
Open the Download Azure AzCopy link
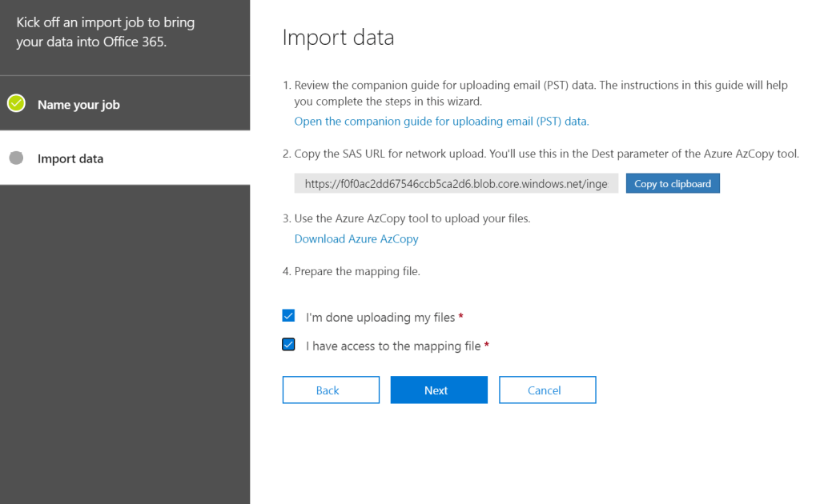(356, 239)
